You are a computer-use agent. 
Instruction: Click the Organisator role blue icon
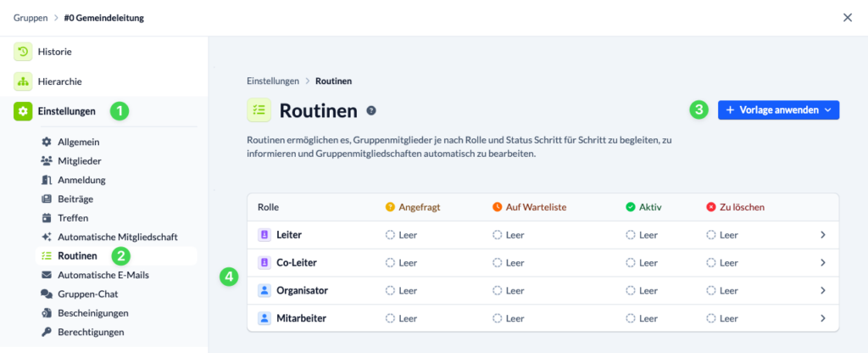pyautogui.click(x=264, y=290)
